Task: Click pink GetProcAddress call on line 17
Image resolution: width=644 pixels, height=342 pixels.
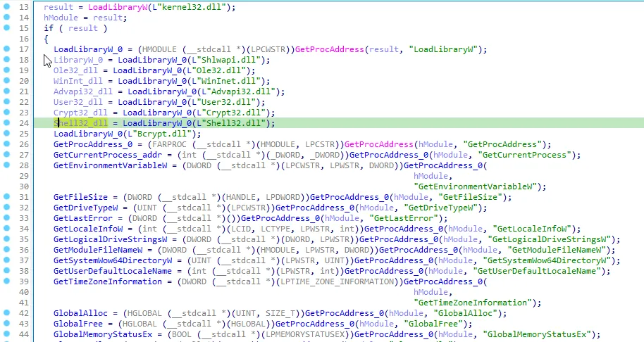Action: pyautogui.click(x=329, y=49)
